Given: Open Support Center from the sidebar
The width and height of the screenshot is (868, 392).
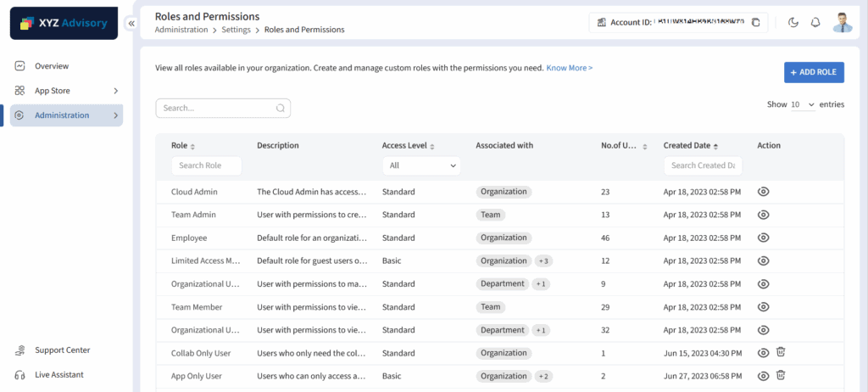Looking at the screenshot, I should point(62,350).
